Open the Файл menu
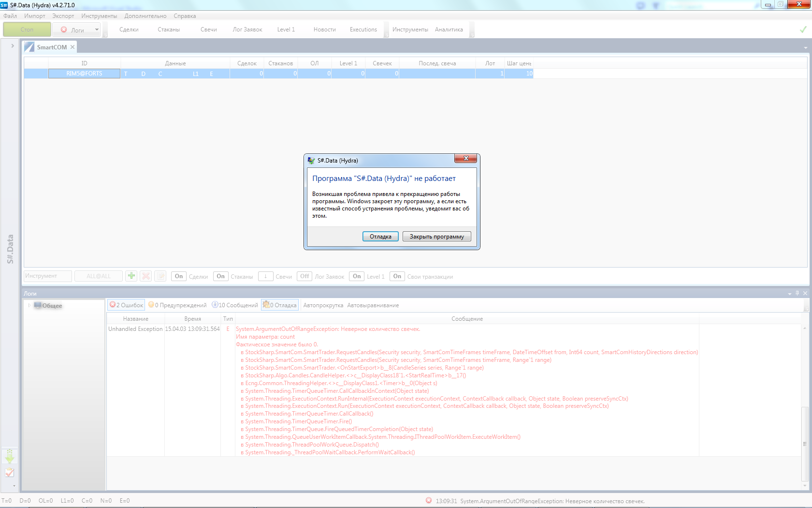This screenshot has width=812, height=508. click(10, 16)
